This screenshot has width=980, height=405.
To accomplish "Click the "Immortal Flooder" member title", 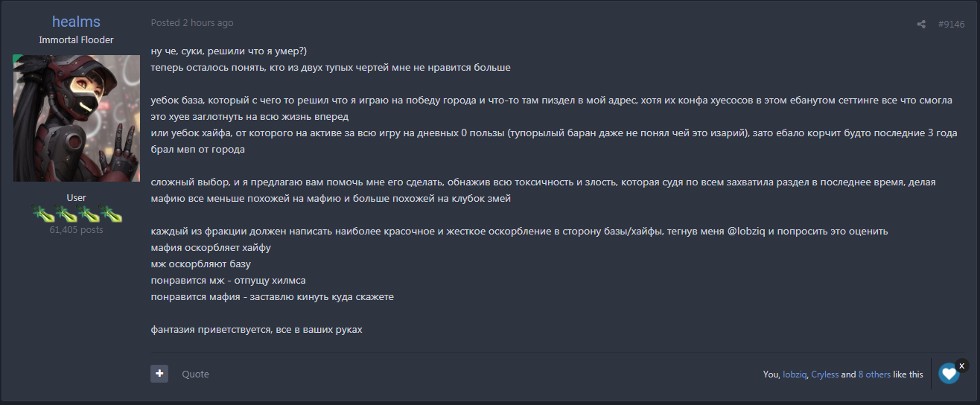I will [x=76, y=40].
